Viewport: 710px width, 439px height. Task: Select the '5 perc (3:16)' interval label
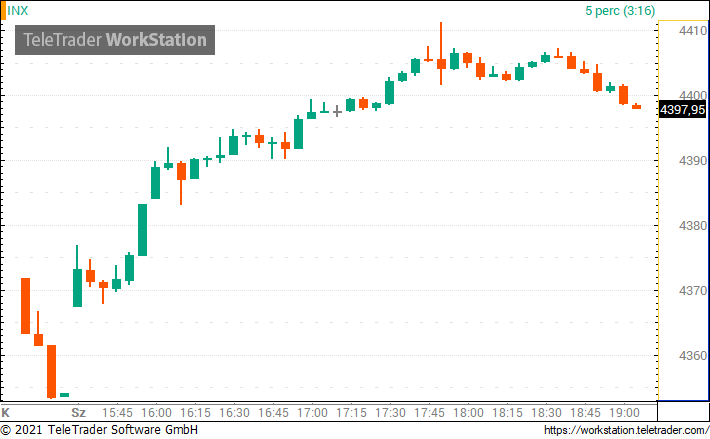tap(620, 10)
